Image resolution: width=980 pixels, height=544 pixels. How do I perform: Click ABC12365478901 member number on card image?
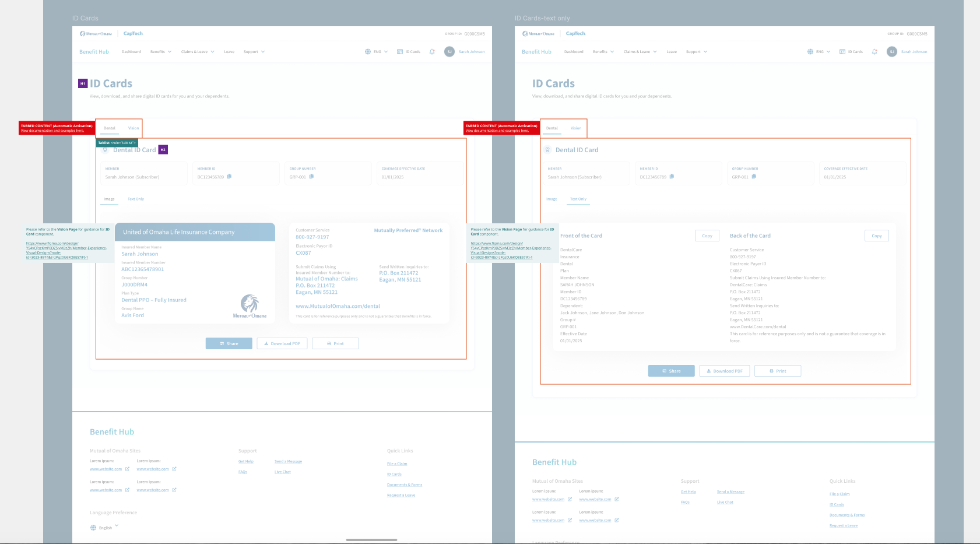tap(143, 269)
